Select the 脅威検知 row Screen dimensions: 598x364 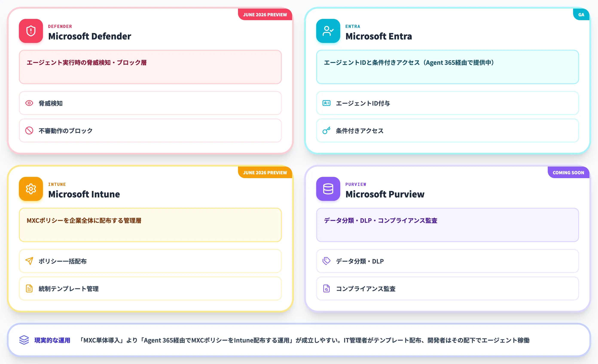150,103
